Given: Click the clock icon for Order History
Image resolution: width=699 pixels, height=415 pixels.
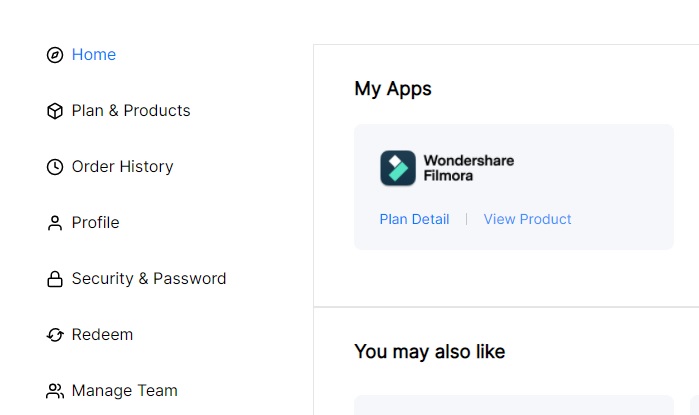Looking at the screenshot, I should [55, 167].
